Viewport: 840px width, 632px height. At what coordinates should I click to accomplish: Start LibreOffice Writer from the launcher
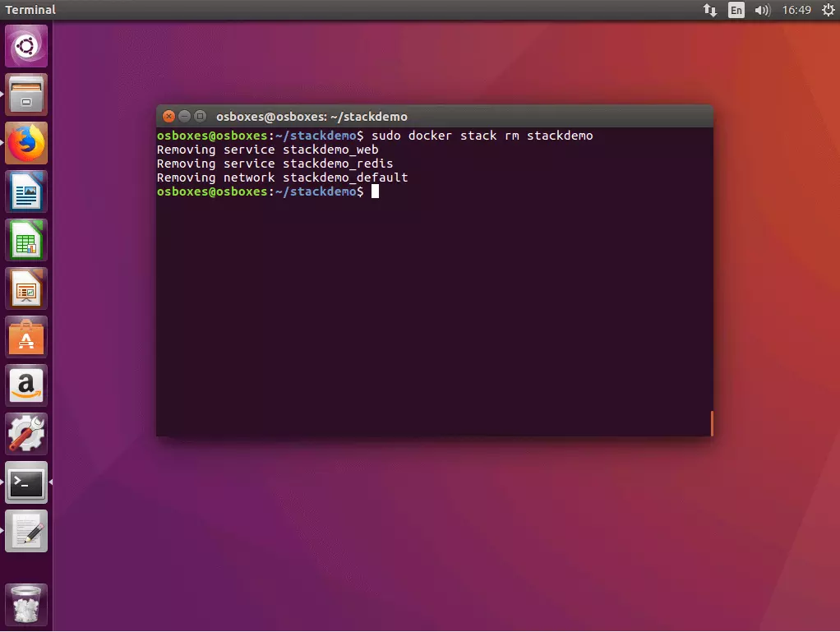pos(26,192)
